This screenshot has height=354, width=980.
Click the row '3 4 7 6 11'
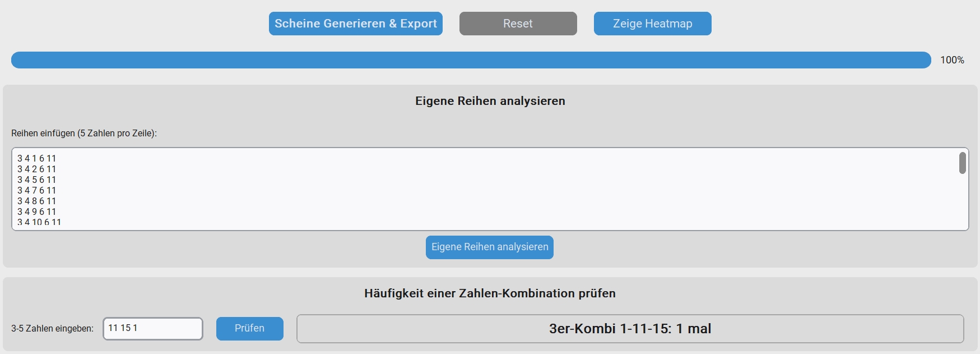tap(37, 191)
